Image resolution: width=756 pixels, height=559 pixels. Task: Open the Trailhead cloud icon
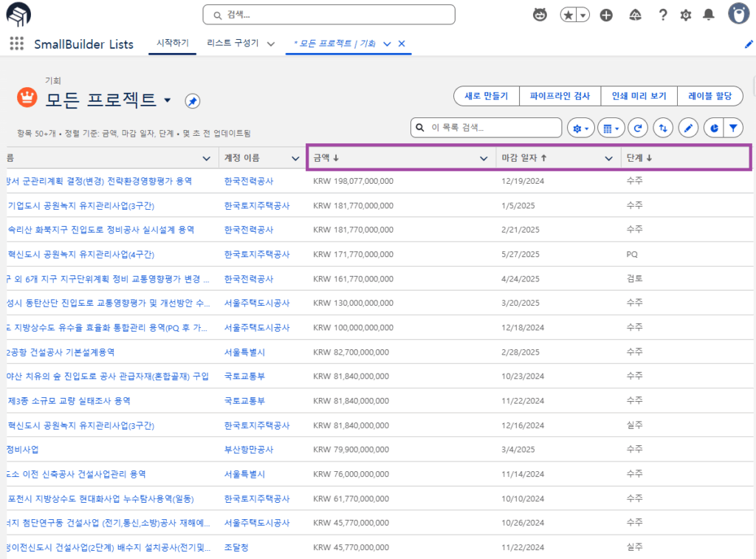coord(636,15)
